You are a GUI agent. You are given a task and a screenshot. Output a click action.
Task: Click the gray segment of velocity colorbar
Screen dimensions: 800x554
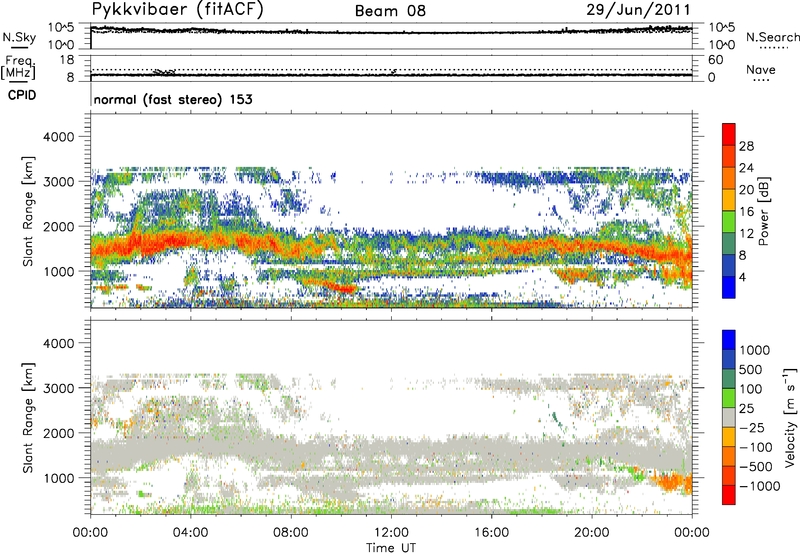point(729,417)
